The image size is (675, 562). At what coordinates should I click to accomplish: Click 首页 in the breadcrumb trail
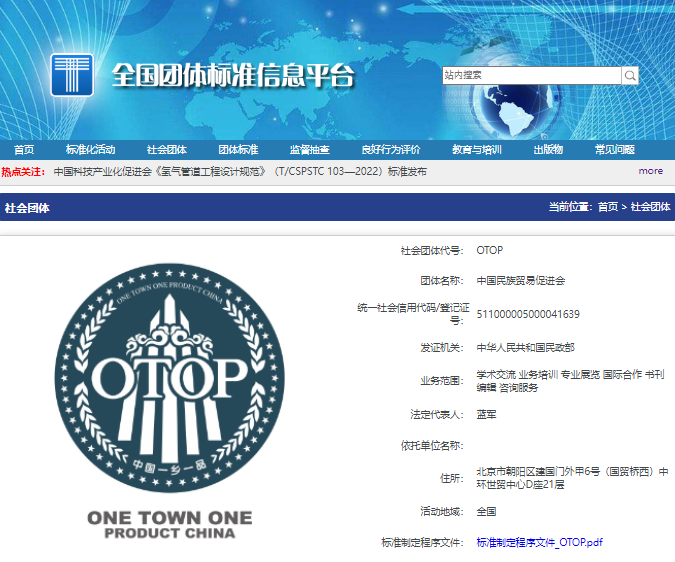click(608, 207)
